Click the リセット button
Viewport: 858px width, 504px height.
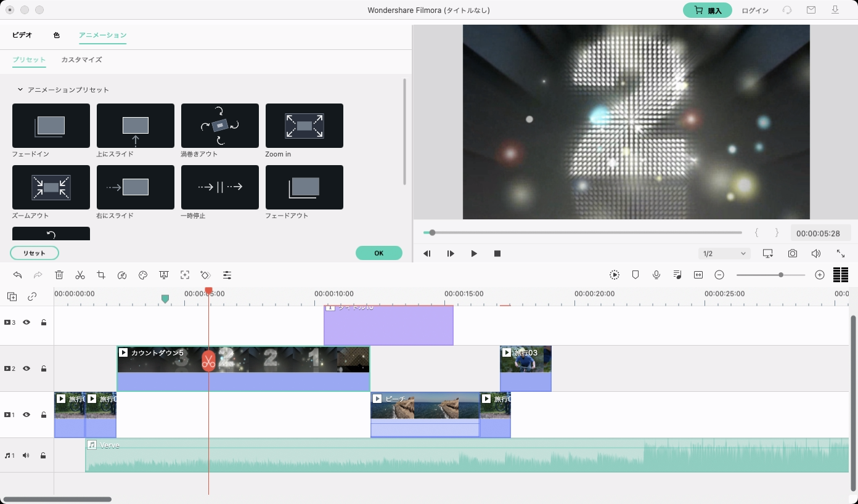click(x=35, y=253)
